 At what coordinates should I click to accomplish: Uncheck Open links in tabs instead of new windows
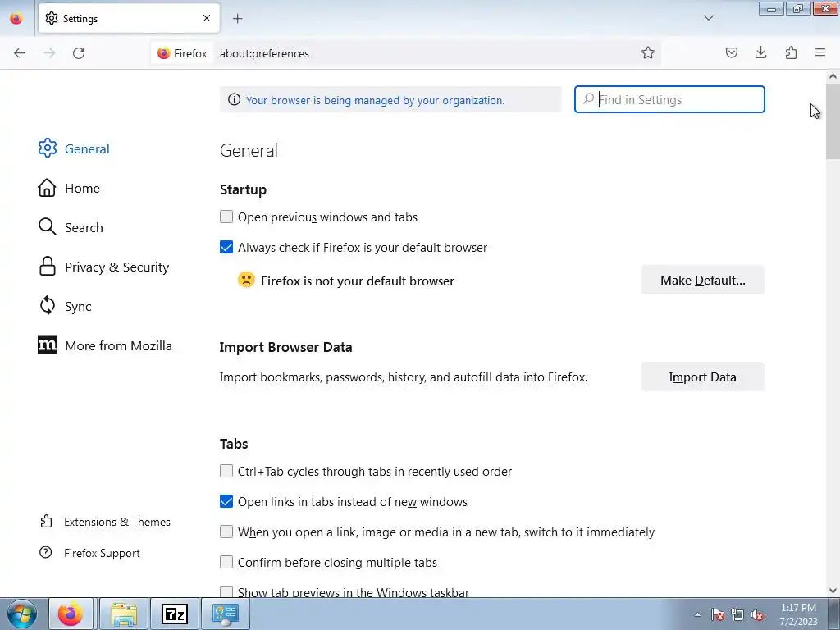click(226, 501)
